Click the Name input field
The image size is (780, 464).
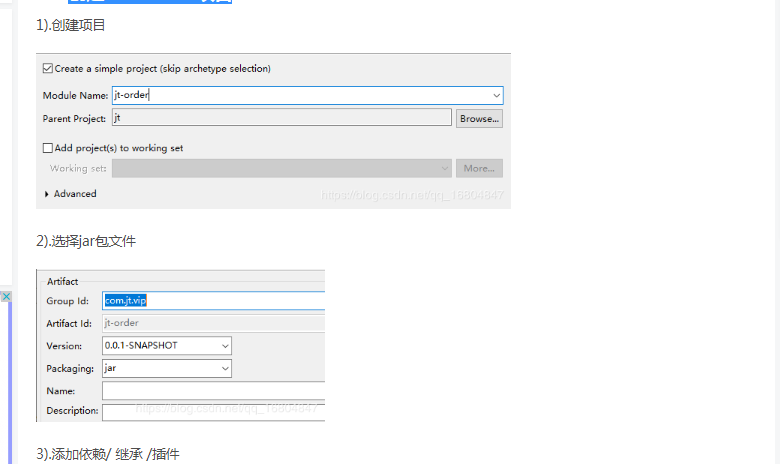[213, 390]
